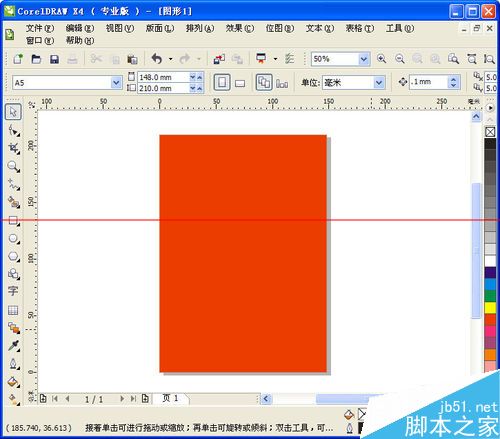Select the Polygon tool
This screenshot has width=500, height=439.
(x=13, y=257)
